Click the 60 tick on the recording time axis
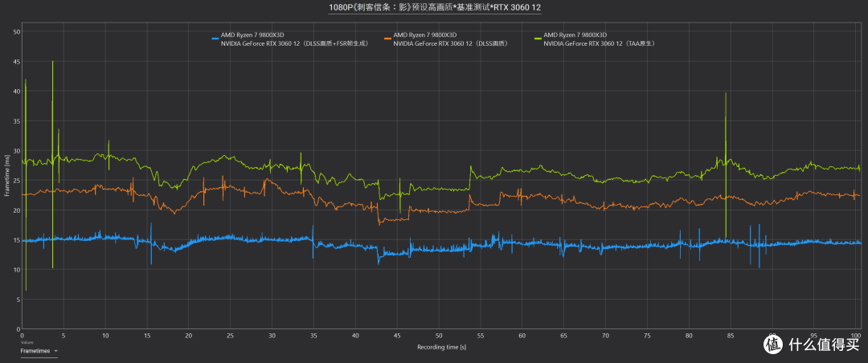The height and width of the screenshot is (363, 868). click(522, 336)
